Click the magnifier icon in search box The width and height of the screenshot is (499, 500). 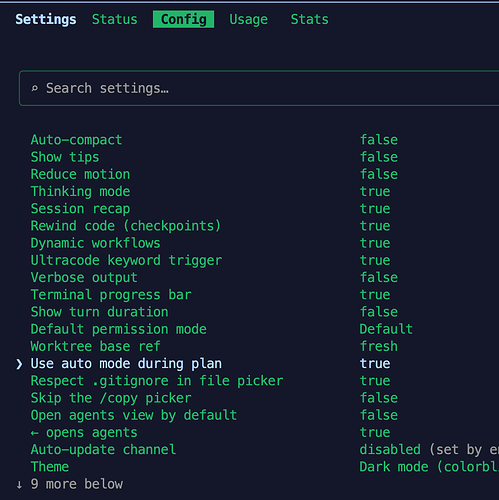(35, 88)
